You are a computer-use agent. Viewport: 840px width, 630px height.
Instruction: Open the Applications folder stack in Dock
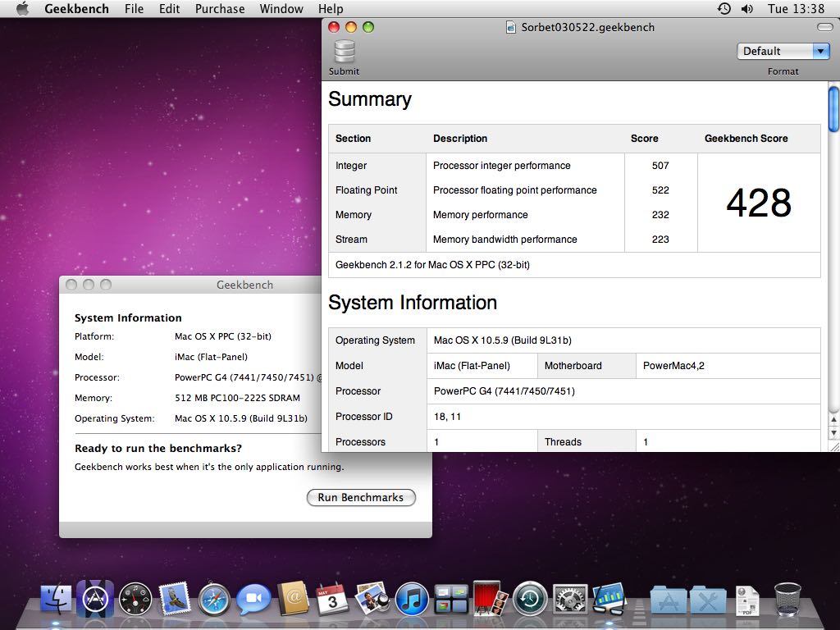coord(668,600)
